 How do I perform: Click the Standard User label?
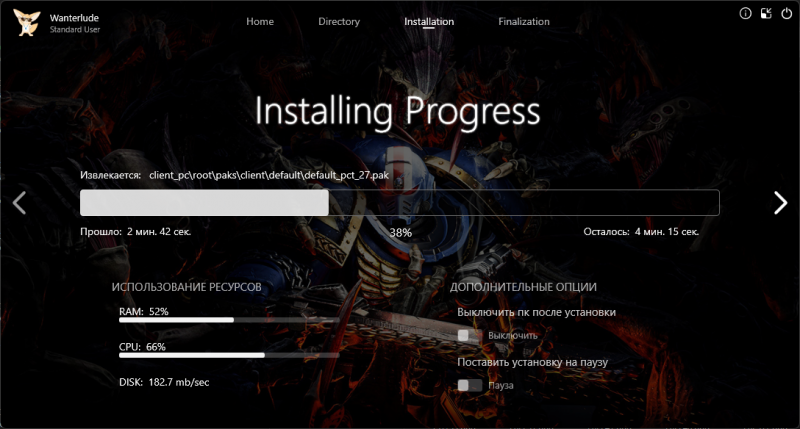[x=74, y=30]
